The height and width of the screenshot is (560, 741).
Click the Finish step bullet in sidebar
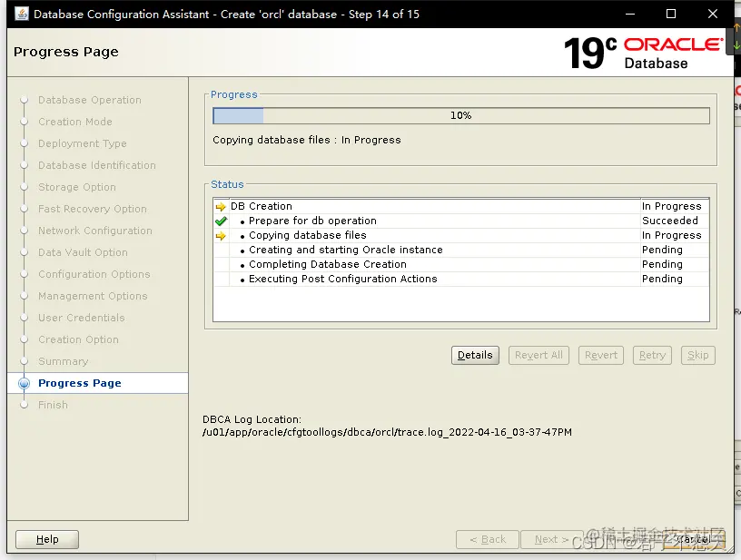click(x=25, y=405)
